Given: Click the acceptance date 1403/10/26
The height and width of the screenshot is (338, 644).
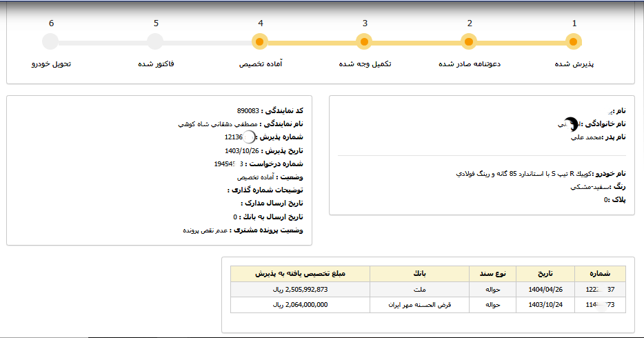Looking at the screenshot, I should pyautogui.click(x=241, y=150).
